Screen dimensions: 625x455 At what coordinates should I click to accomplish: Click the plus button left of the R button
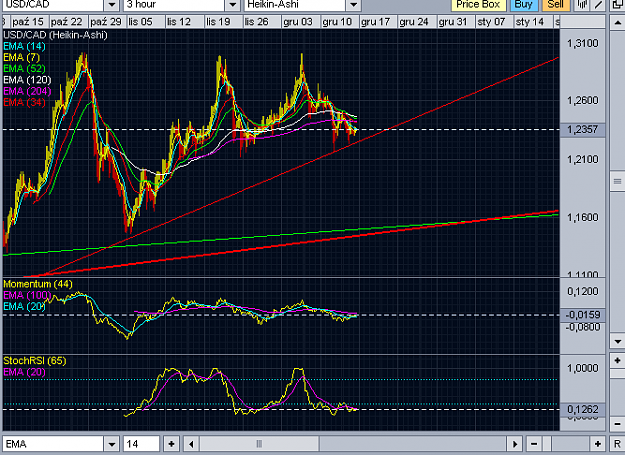coord(597,443)
